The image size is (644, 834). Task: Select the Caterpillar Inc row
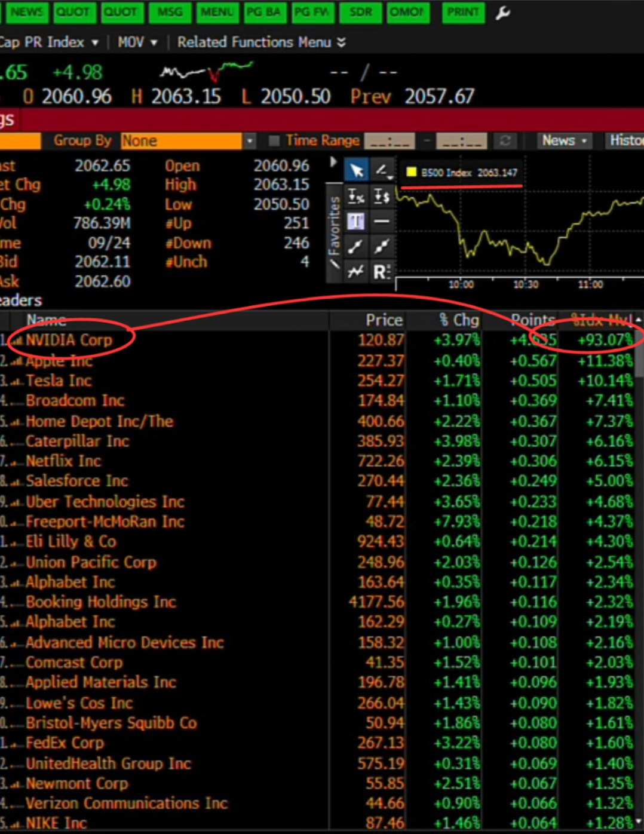click(x=317, y=441)
